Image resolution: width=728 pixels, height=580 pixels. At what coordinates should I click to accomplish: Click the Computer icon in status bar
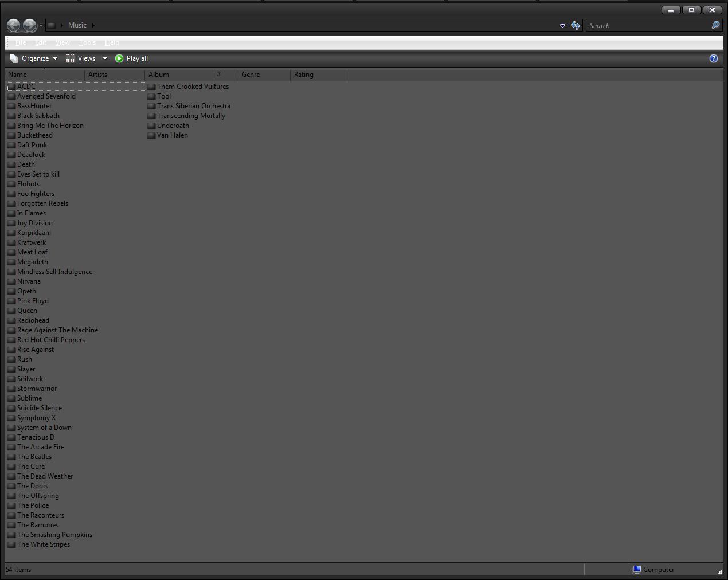(636, 569)
